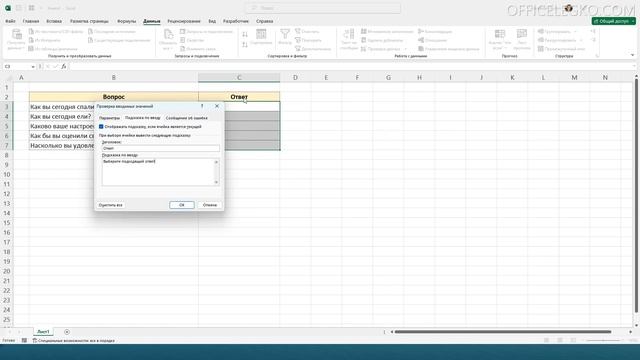Select row 10 header
Screen dimensions: 640x360
(7, 175)
